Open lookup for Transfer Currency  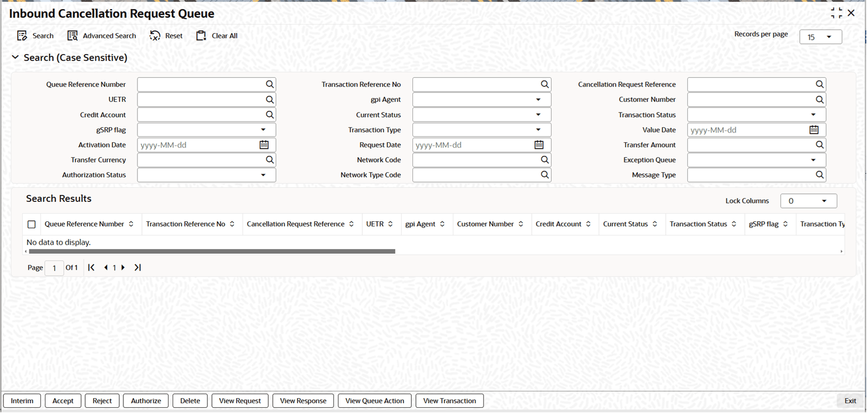pos(270,160)
